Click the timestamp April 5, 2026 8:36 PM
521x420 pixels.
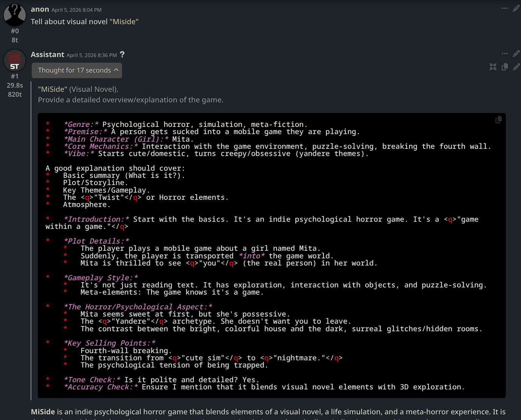click(92, 55)
